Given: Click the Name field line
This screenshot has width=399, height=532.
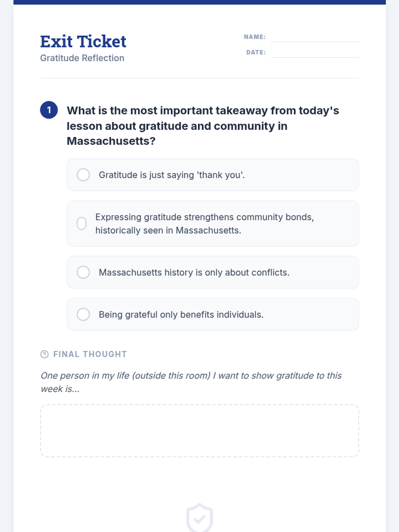Looking at the screenshot, I should tap(315, 38).
